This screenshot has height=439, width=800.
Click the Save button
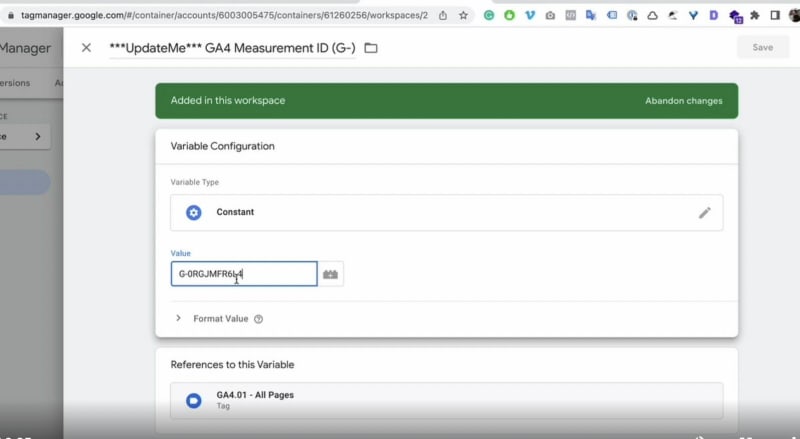(x=762, y=47)
